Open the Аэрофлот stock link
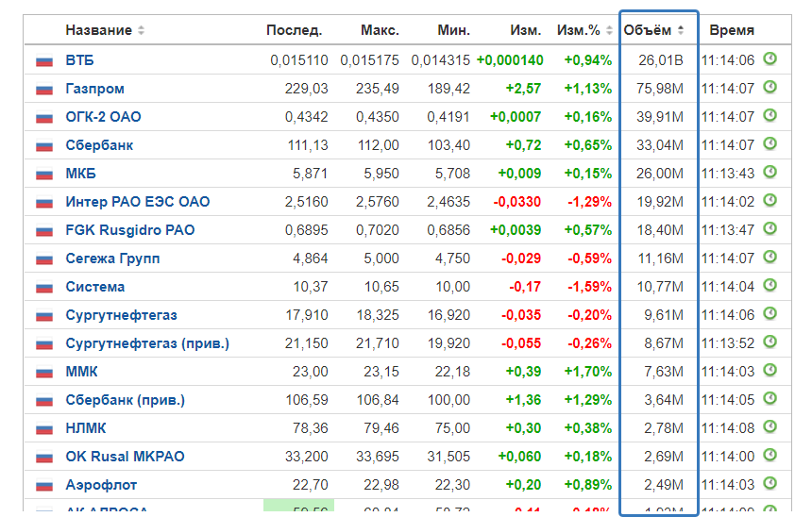812x517 pixels. (x=101, y=485)
